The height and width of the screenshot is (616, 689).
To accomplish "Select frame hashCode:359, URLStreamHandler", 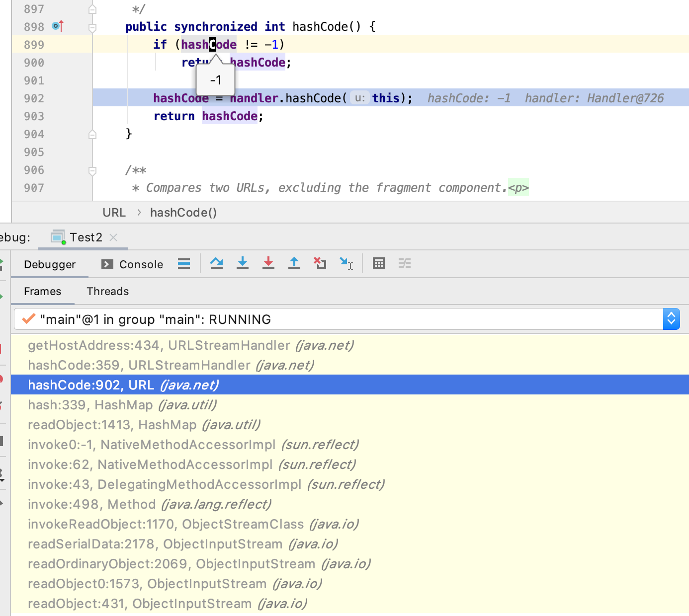I will (350, 365).
